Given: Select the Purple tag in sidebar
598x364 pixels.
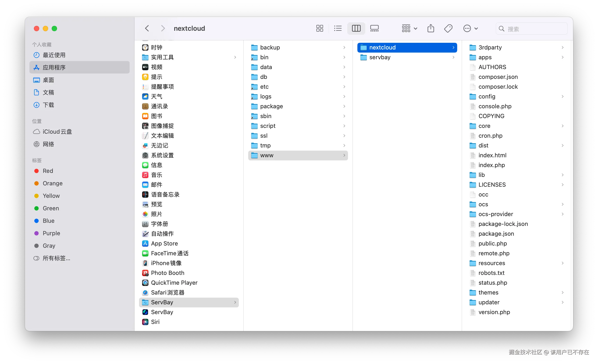Looking at the screenshot, I should click(x=51, y=233).
